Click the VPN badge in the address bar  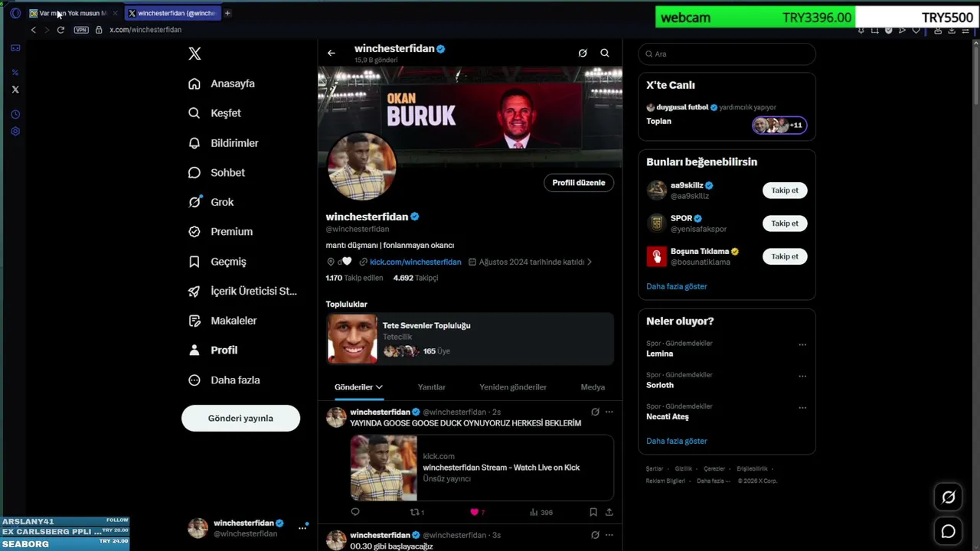coord(81,30)
